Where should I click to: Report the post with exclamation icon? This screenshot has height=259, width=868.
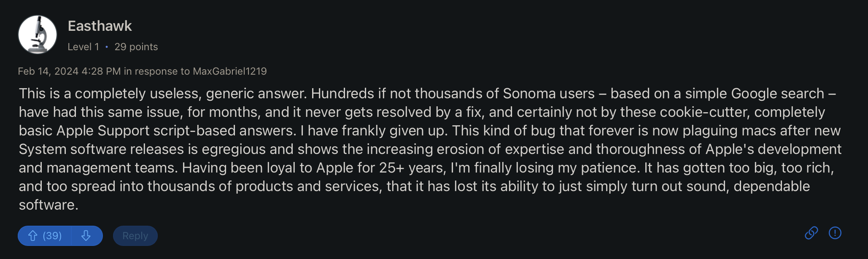835,233
